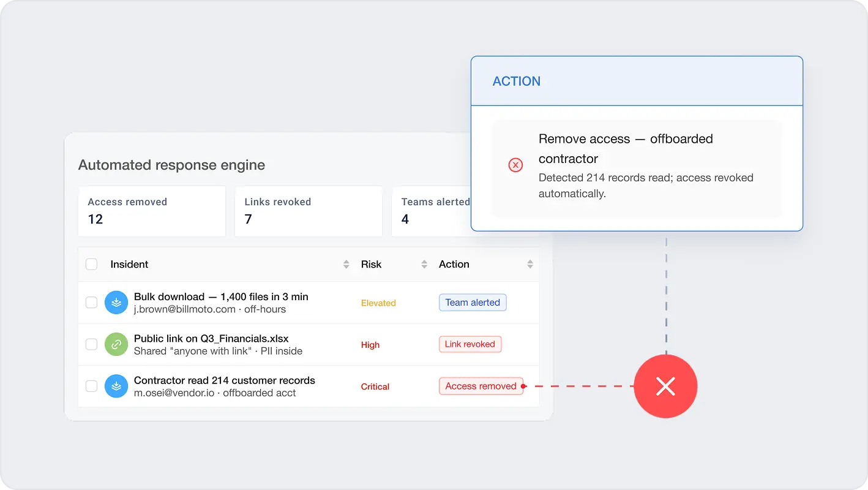Sort by the Insident column arrows
The width and height of the screenshot is (868, 490).
pyautogui.click(x=346, y=265)
